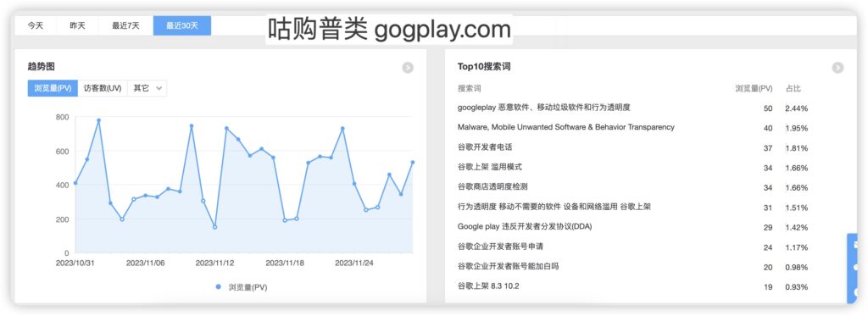Toggle 浏览量(PV) chart legend item
Viewport: 868px width, 316px height.
tap(242, 287)
